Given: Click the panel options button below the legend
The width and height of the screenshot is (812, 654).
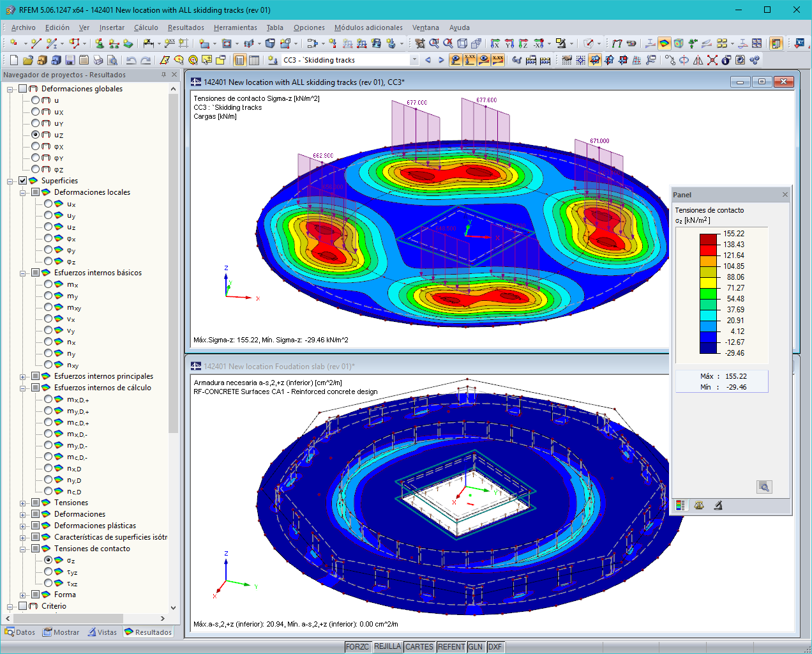Looking at the screenshot, I should (x=764, y=487).
